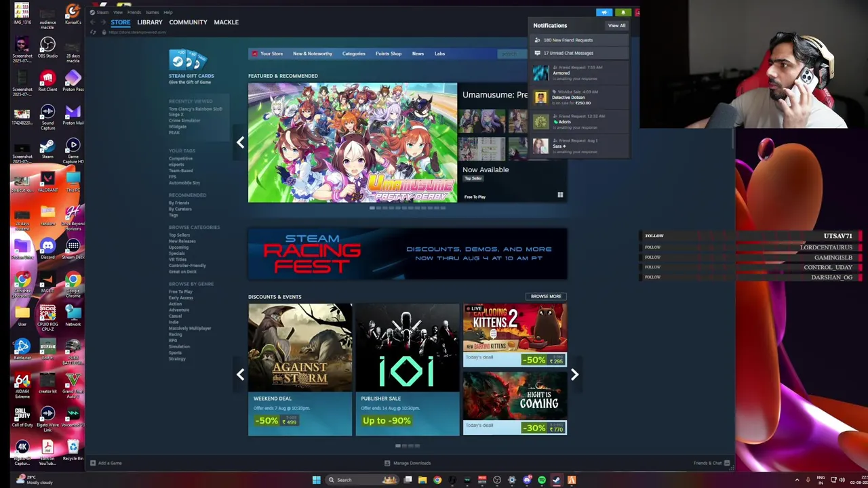Open the Help menu
The height and width of the screenshot is (488, 868).
pos(167,12)
